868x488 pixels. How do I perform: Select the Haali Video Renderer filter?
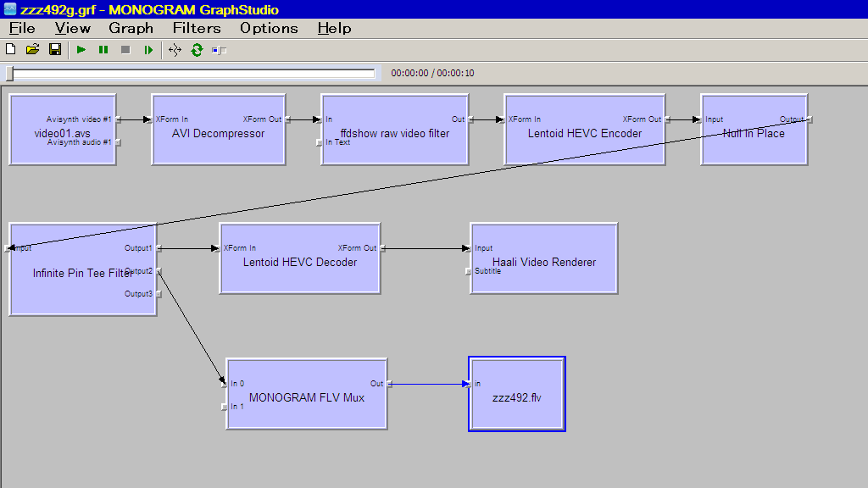(x=544, y=258)
